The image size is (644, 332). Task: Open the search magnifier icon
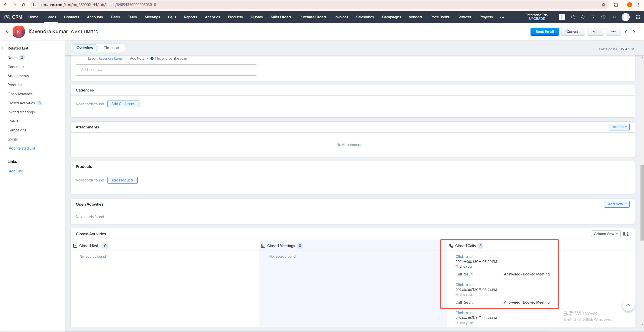tap(573, 17)
